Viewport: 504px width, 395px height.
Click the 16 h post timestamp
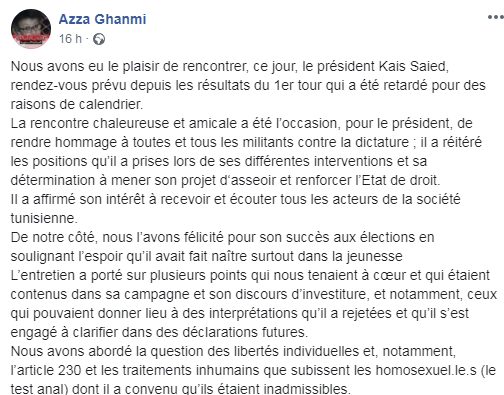point(70,39)
